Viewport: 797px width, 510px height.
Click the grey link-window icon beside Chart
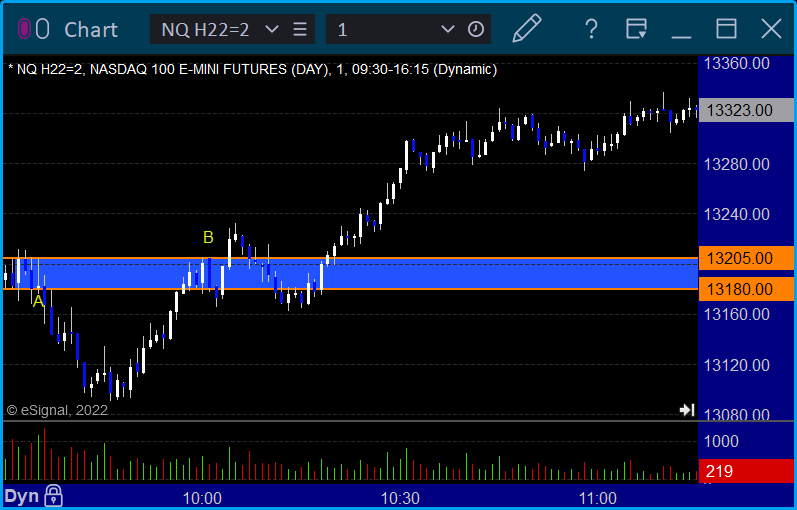point(43,29)
